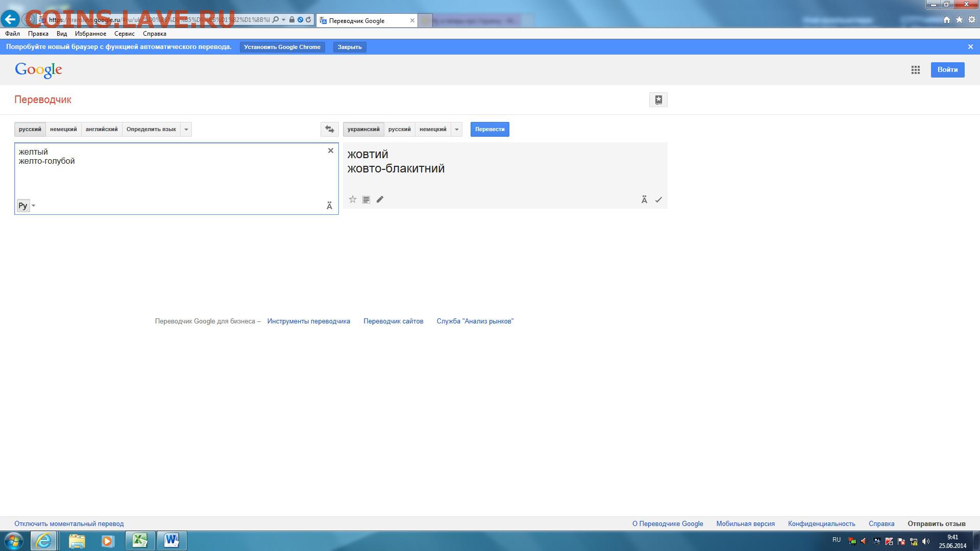Click the network status tray icon
Image resolution: width=980 pixels, height=551 pixels.
(x=914, y=541)
